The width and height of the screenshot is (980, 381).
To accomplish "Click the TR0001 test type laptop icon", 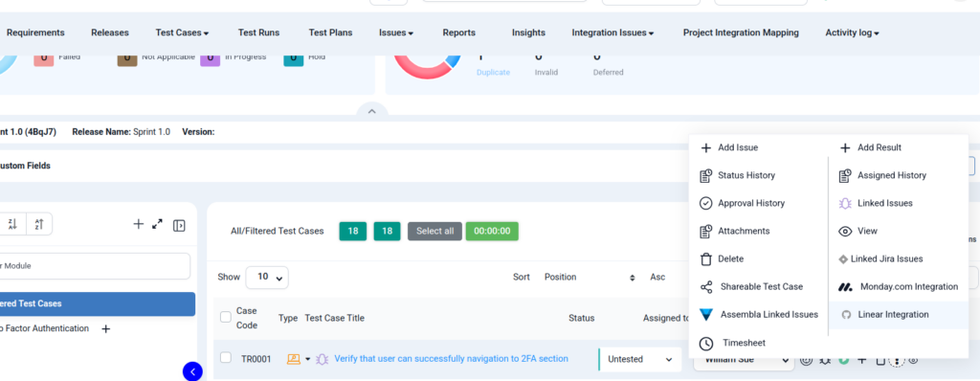I will 293,359.
